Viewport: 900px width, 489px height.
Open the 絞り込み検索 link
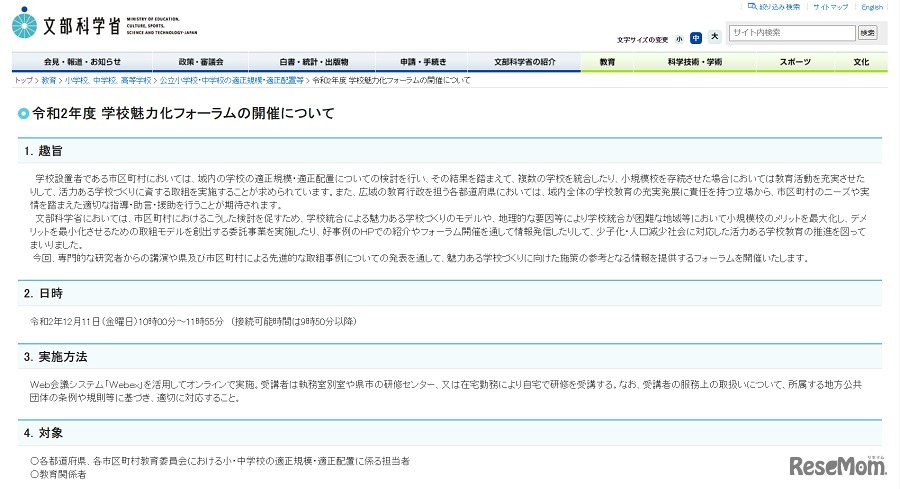(774, 7)
